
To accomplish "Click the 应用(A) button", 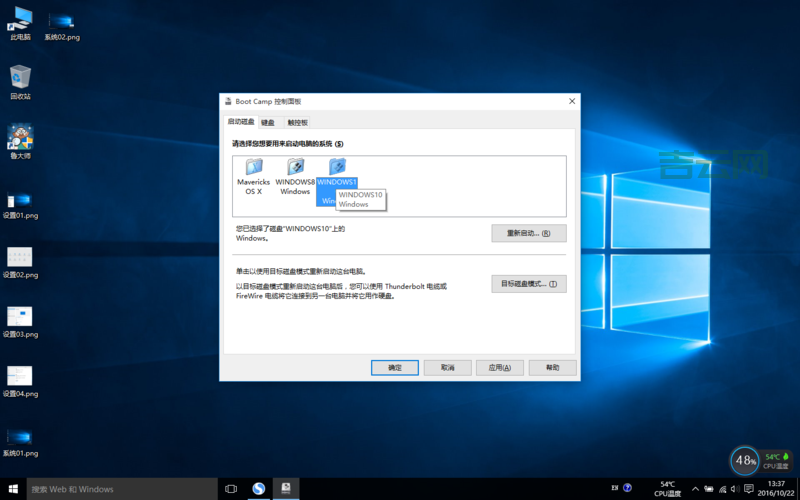I will pyautogui.click(x=499, y=367).
